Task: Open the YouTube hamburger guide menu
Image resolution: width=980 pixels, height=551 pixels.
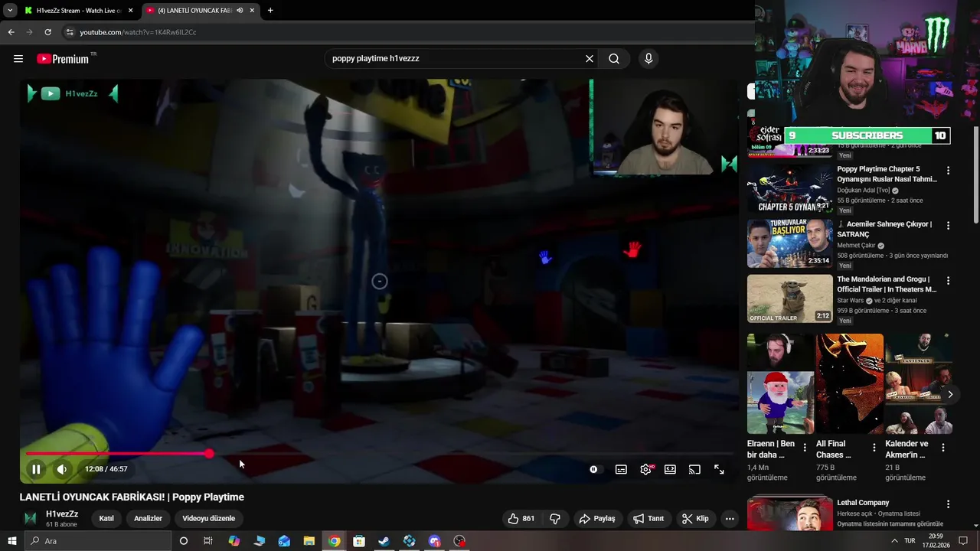Action: [x=18, y=59]
